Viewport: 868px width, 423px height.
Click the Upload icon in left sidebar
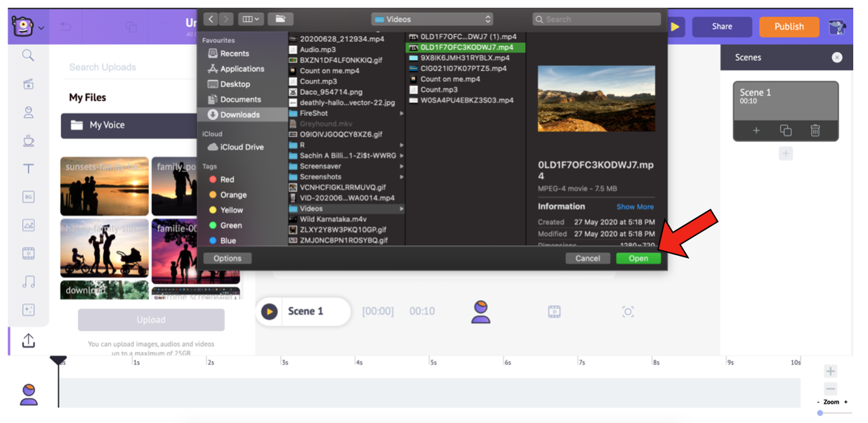click(28, 340)
